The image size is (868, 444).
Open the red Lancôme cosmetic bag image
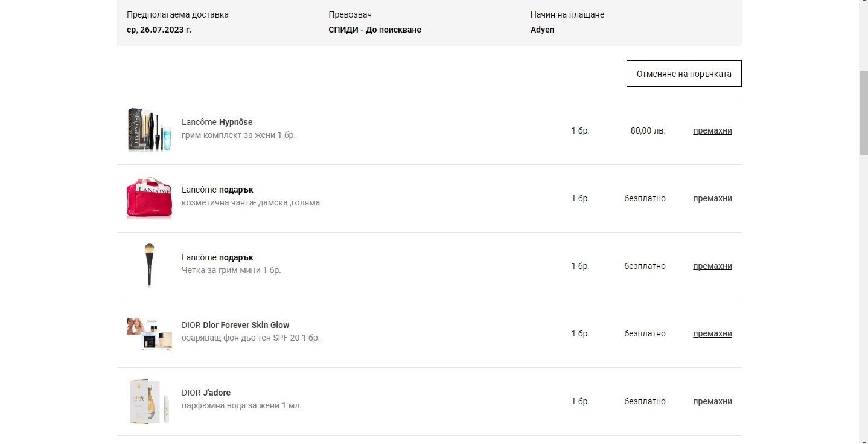pyautogui.click(x=149, y=198)
